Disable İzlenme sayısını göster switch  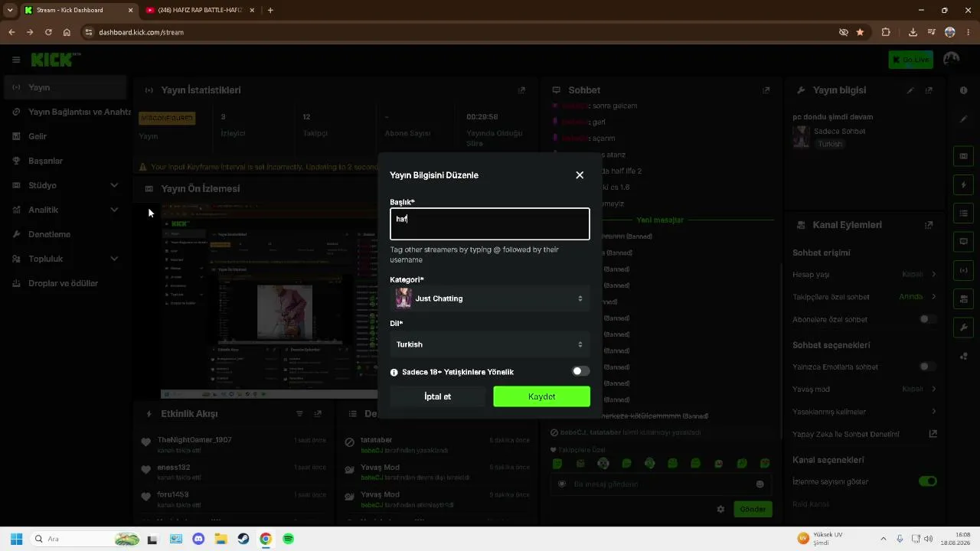pos(928,481)
